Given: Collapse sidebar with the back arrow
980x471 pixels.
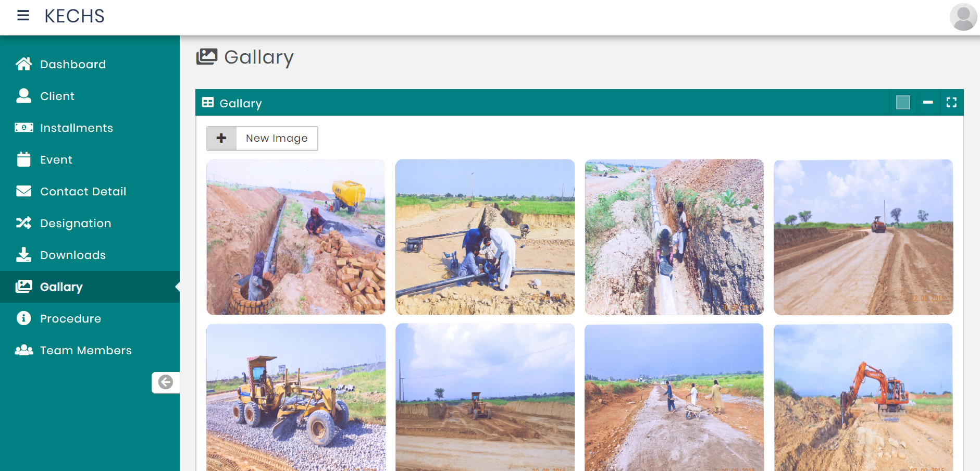Looking at the screenshot, I should coord(166,382).
